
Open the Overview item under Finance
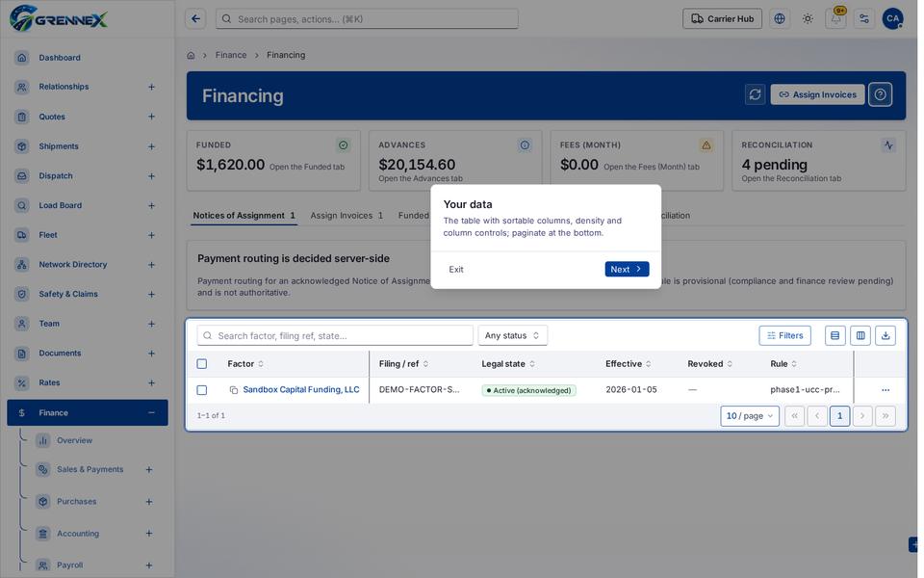[x=74, y=440]
